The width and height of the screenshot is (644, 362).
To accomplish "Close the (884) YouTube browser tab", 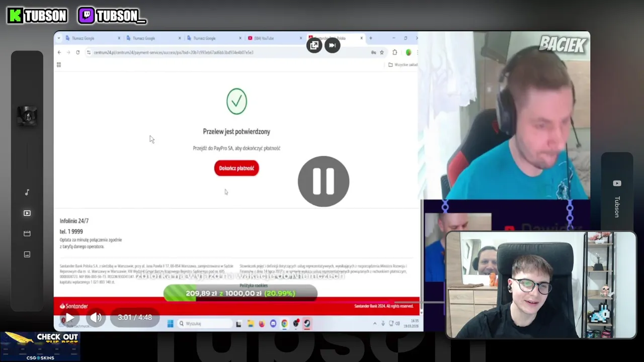I will click(301, 38).
